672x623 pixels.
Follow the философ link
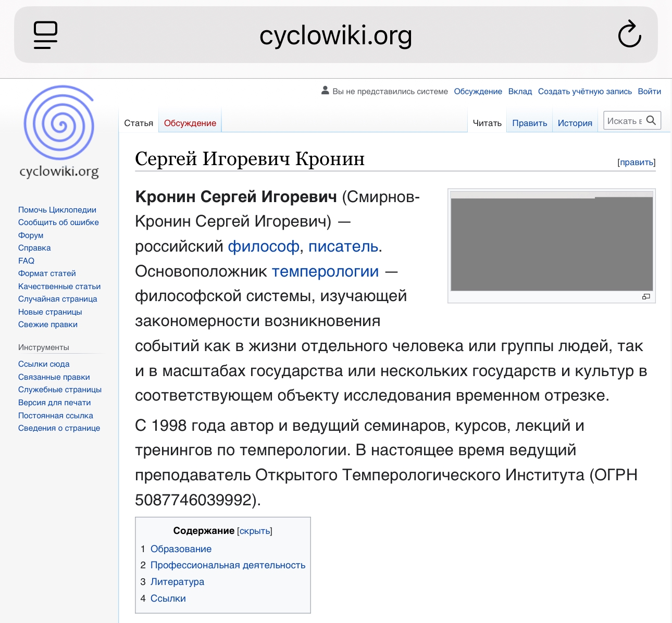tap(264, 246)
